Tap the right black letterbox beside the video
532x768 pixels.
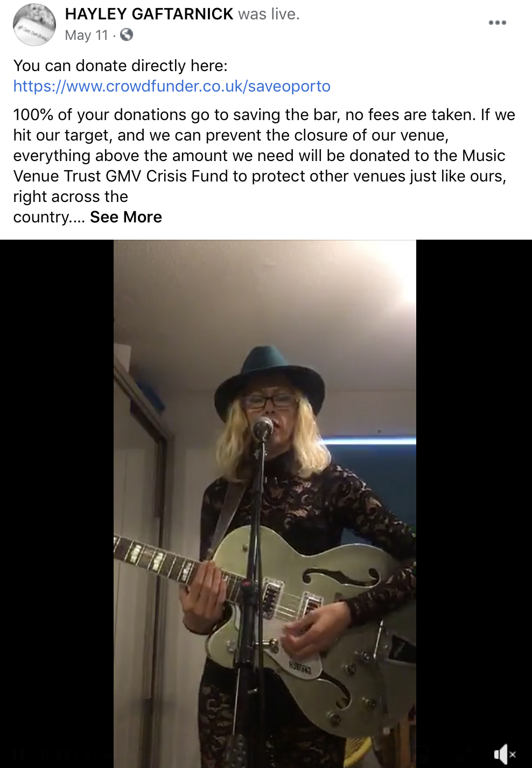(x=474, y=504)
